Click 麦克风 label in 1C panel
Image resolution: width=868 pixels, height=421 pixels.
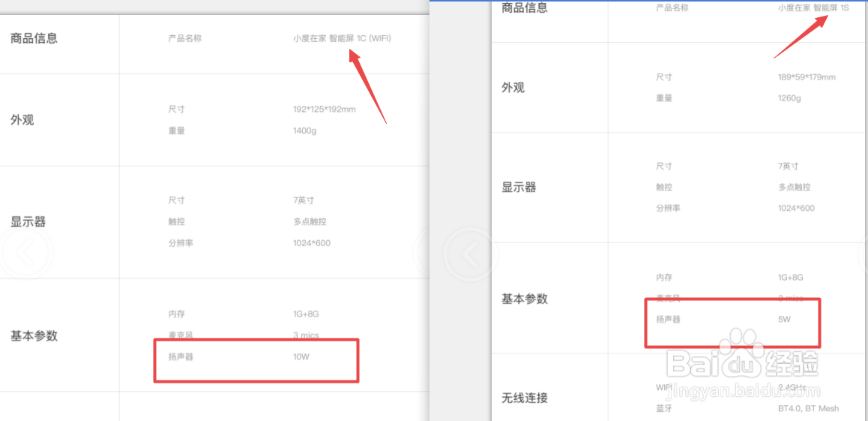point(181,335)
